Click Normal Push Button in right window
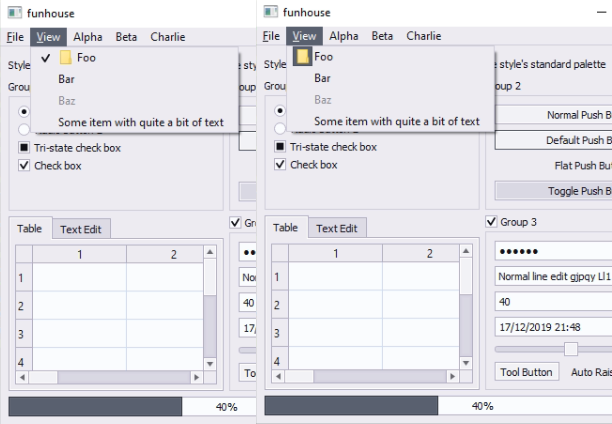The width and height of the screenshot is (612, 424). pos(553,115)
